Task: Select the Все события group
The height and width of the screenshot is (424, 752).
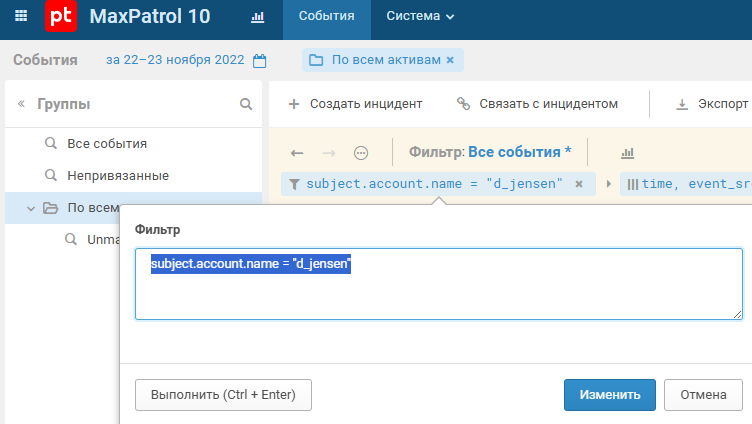Action: tap(107, 144)
